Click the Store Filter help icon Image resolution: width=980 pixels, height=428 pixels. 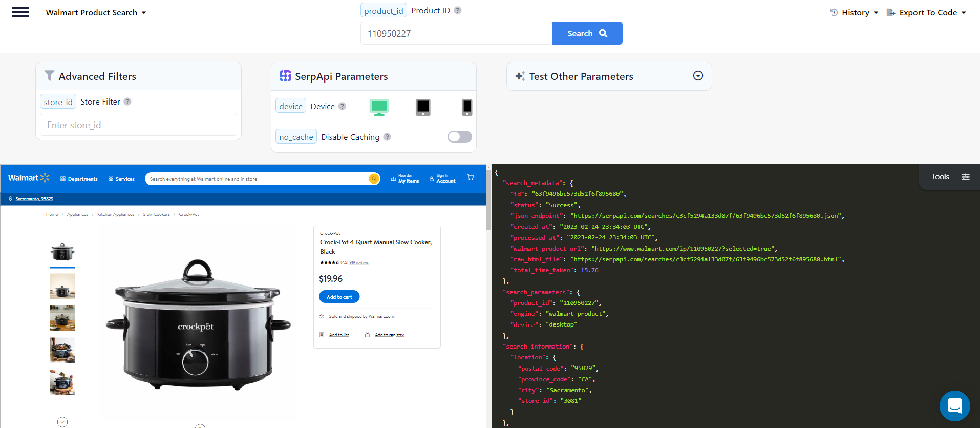click(127, 101)
